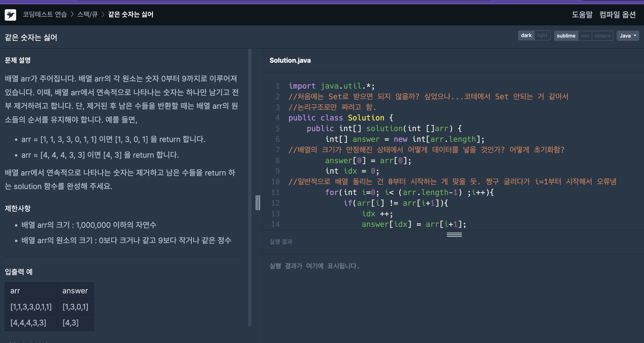Screen dimensions: 644x343
Task: Click the vertical panel resize handle
Action: (258, 203)
